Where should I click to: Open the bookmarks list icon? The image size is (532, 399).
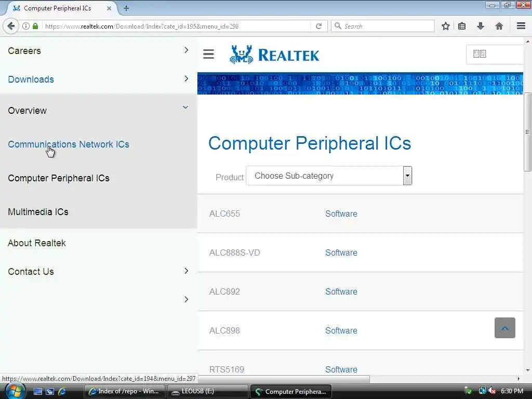(462, 26)
